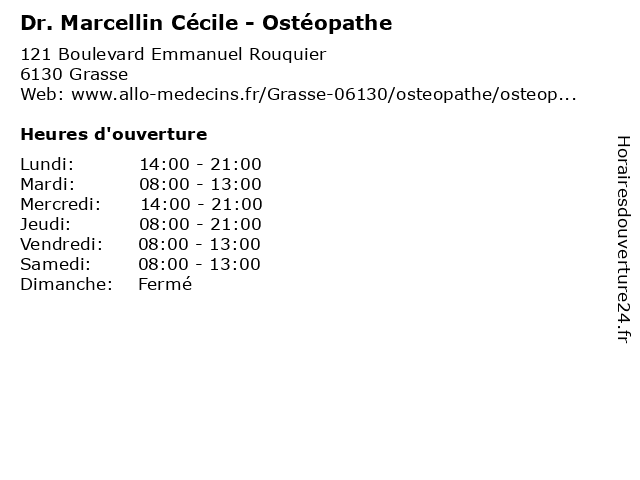Viewport: 640px width, 480px height.
Task: Click Mardi hours 08:00 - 13:00
Action: [200, 184]
